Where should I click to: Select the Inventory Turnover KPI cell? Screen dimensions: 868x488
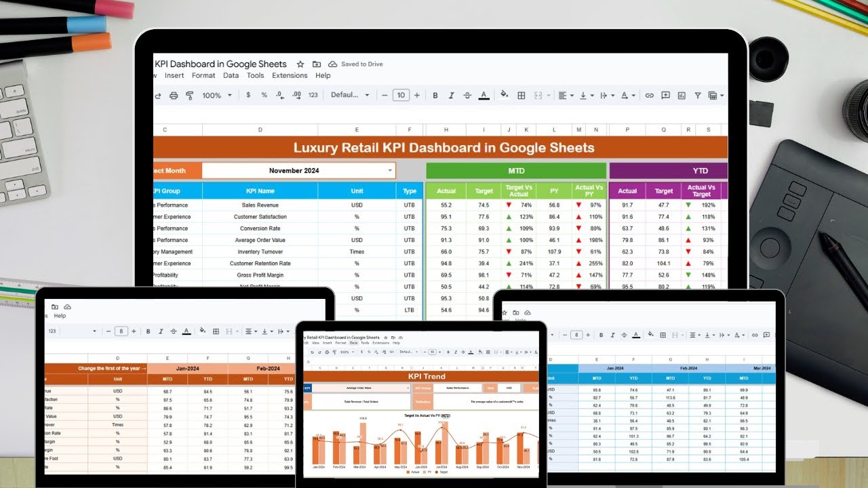pyautogui.click(x=260, y=252)
